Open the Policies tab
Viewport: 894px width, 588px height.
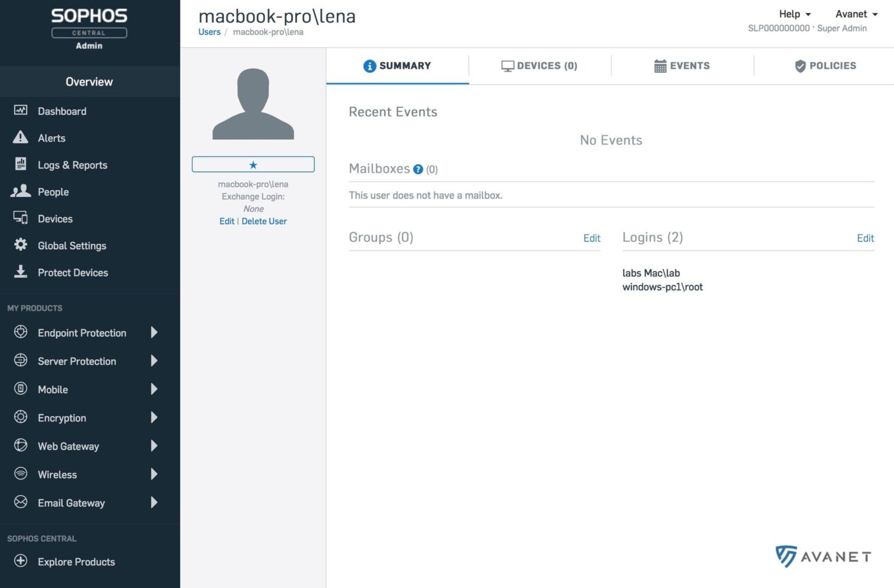[825, 66]
